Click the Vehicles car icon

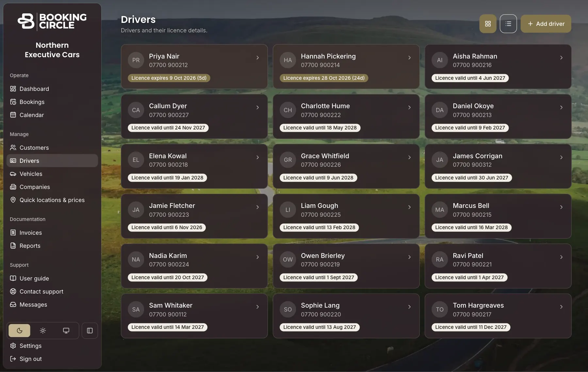tap(13, 174)
